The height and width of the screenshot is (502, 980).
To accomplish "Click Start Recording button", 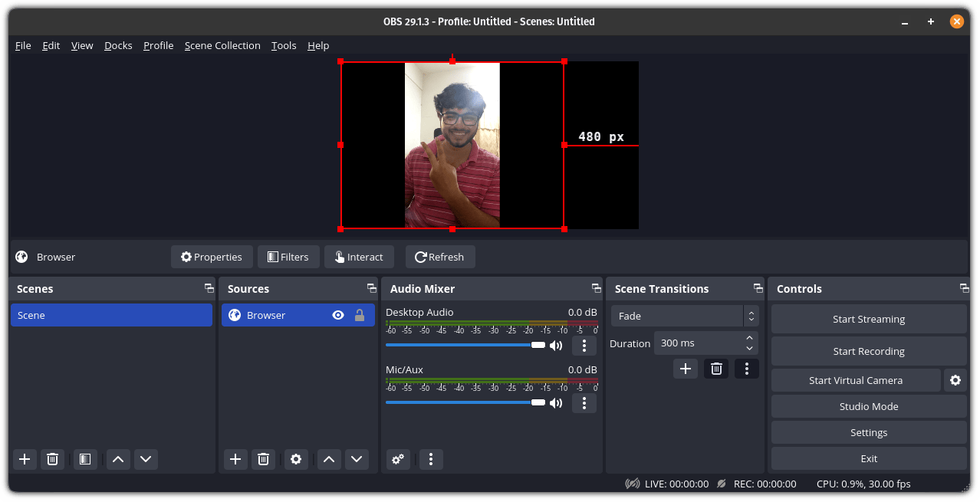I will pos(869,351).
